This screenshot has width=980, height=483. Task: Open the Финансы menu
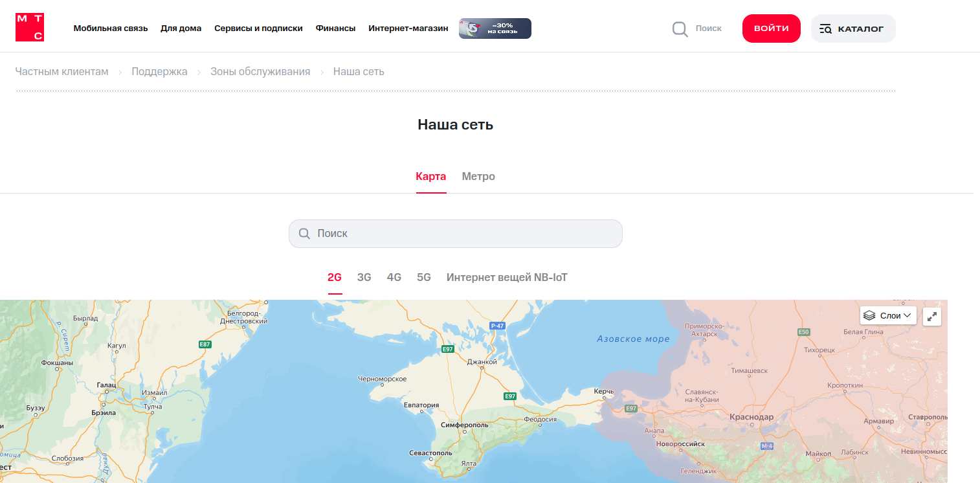point(335,28)
